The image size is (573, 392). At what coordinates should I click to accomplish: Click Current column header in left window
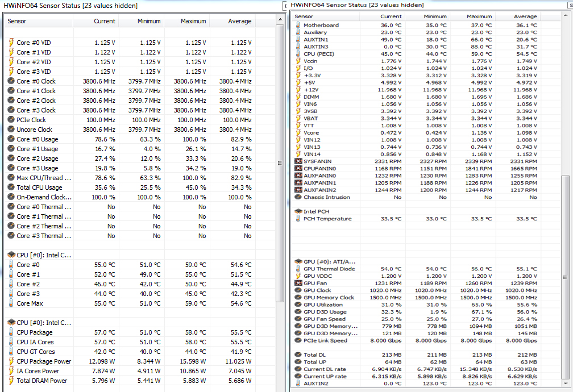tap(104, 21)
